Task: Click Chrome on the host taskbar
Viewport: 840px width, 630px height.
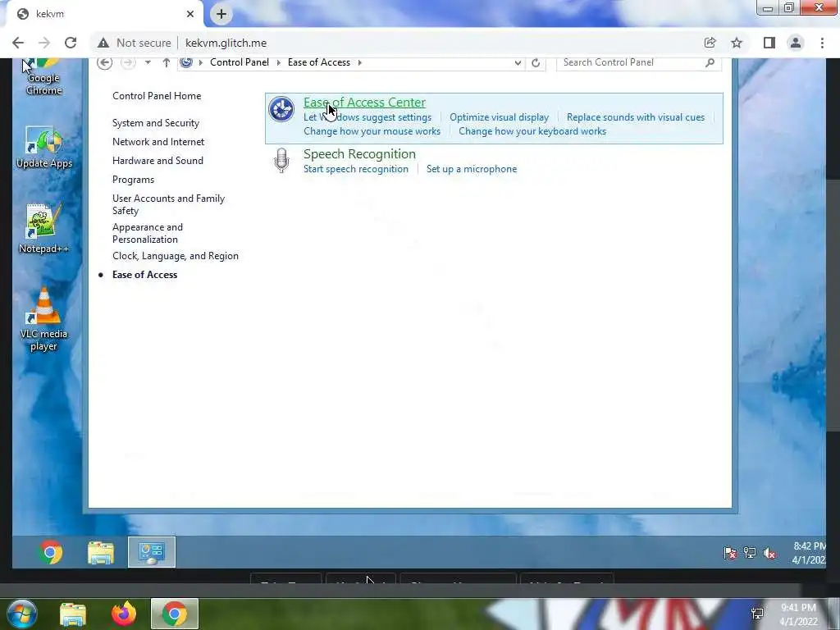Action: pos(175,614)
